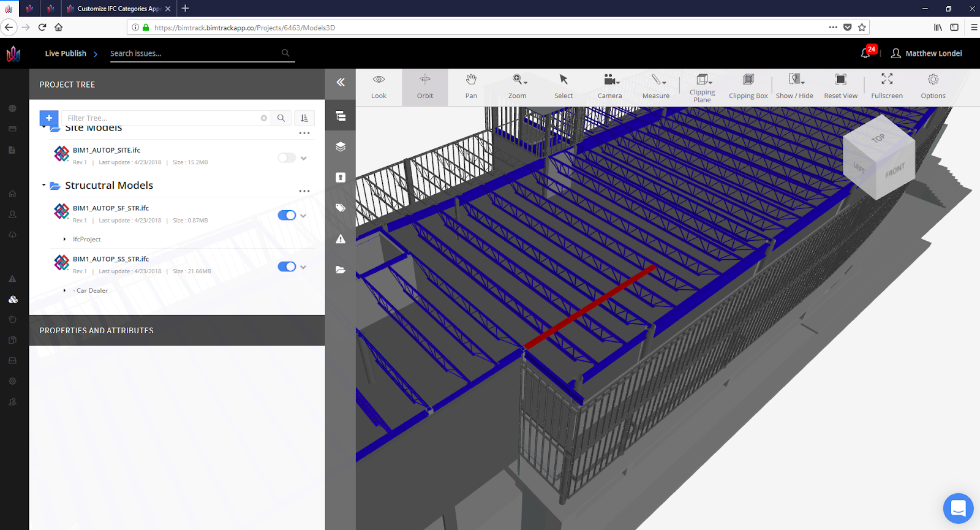Select BIM1_AUTOP_SITE.ifc file name

click(x=107, y=150)
